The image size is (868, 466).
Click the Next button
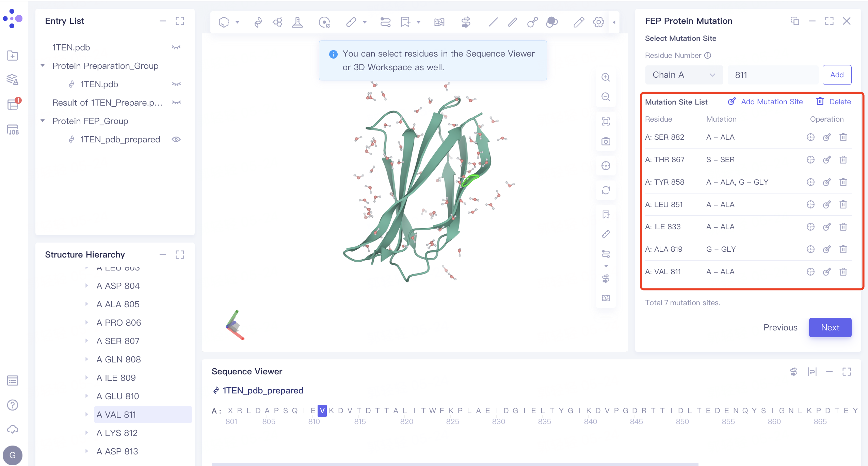tap(830, 327)
